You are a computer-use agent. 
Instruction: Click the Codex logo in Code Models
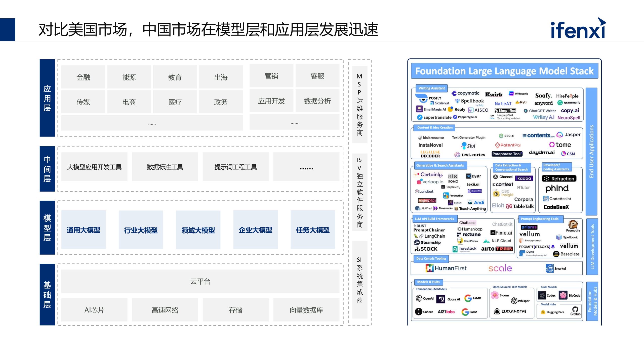pyautogui.click(x=546, y=295)
